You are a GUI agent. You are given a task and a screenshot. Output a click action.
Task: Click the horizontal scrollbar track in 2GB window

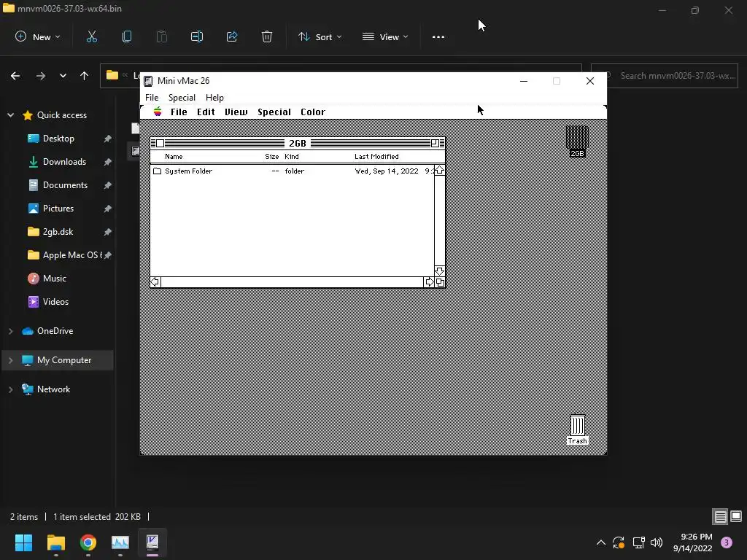coord(292,282)
